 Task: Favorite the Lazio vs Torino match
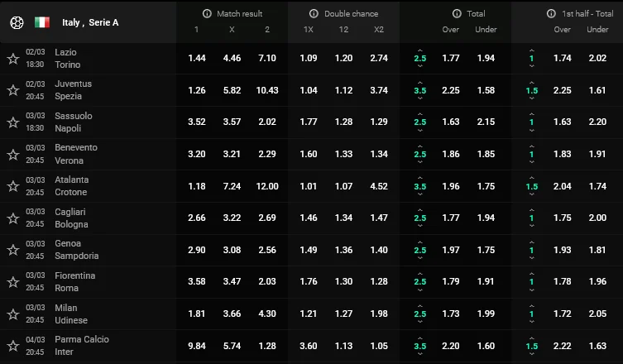pyautogui.click(x=13, y=59)
